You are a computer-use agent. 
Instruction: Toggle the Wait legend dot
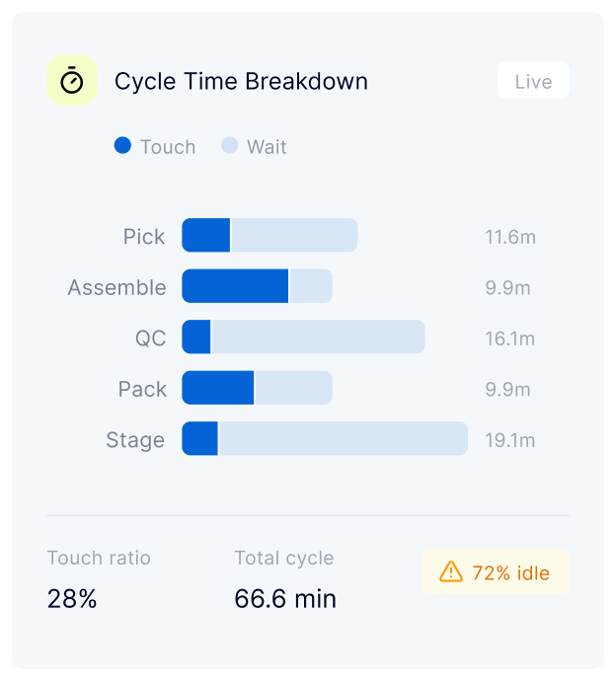[x=229, y=146]
